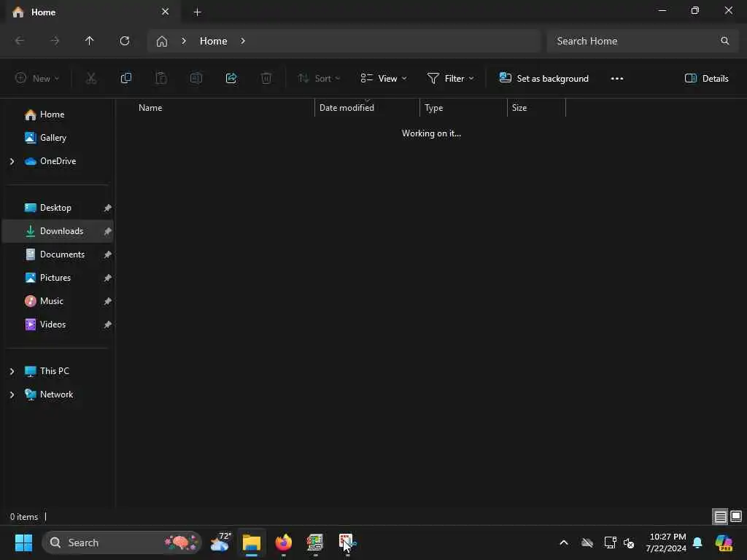The image size is (747, 560).
Task: Click into the Search Home field
Action: pyautogui.click(x=640, y=41)
